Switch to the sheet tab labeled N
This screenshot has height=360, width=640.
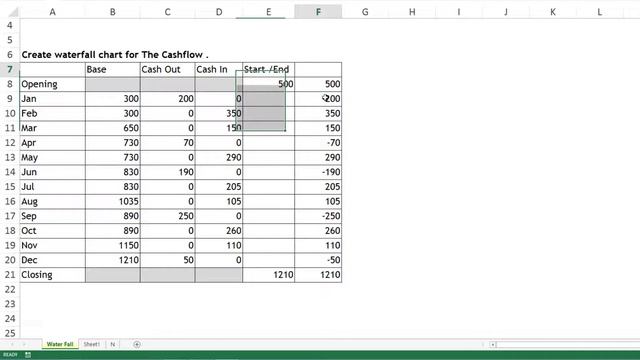[x=113, y=344]
